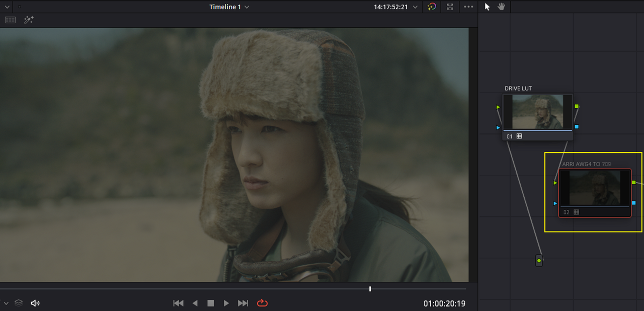Jump to the first frame
This screenshot has width=644, height=311.
coord(178,303)
